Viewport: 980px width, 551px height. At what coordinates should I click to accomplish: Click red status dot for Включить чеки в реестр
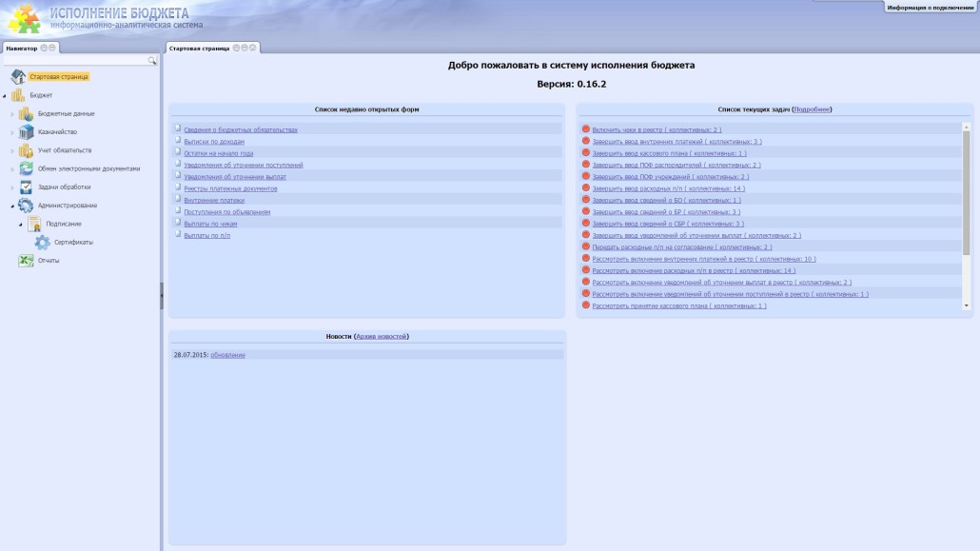coord(586,128)
